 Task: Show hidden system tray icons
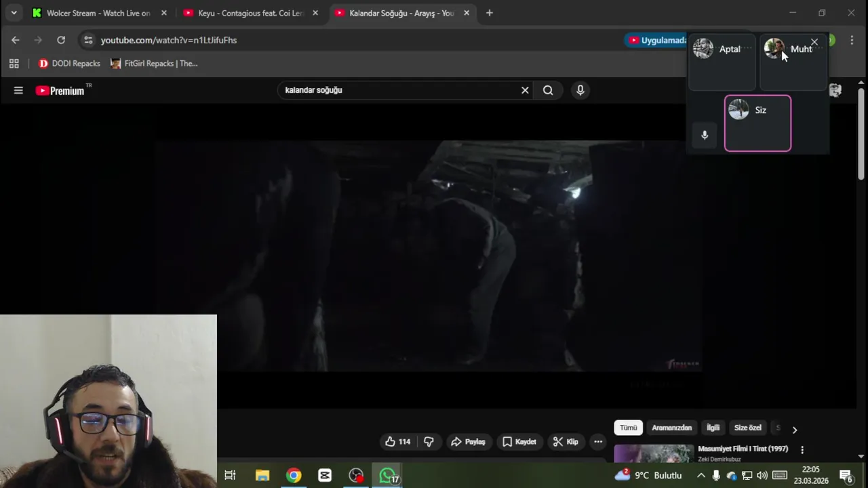click(701, 475)
